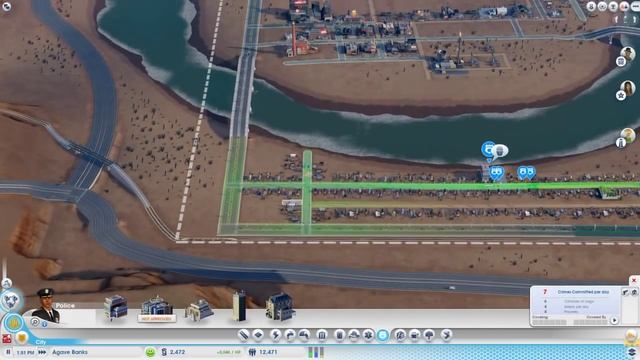Click the small icon above region globe
Screen dimensions: 640x360
tap(6, 283)
